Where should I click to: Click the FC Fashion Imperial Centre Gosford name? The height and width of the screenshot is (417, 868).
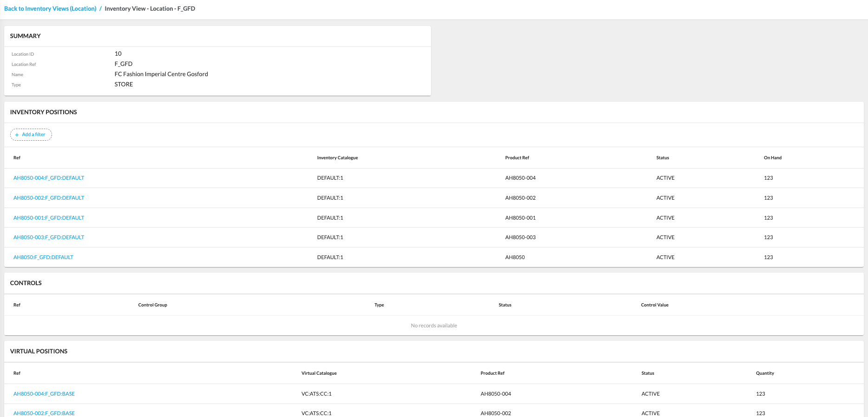click(x=161, y=74)
